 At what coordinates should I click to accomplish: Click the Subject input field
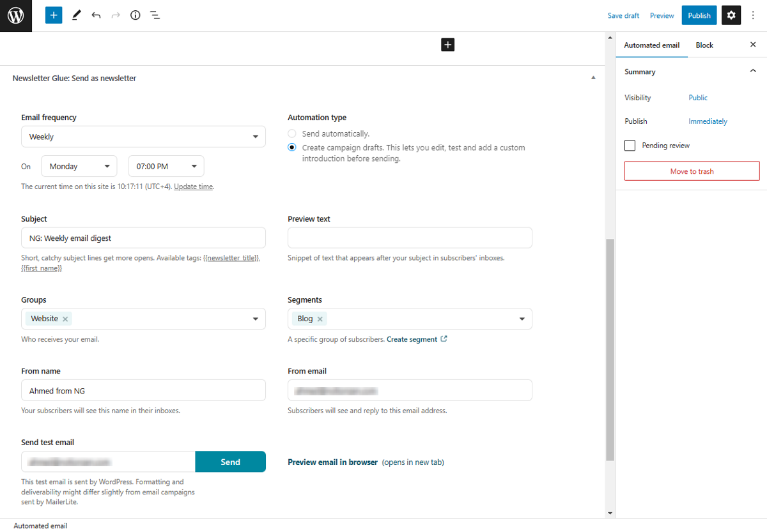[x=143, y=238]
